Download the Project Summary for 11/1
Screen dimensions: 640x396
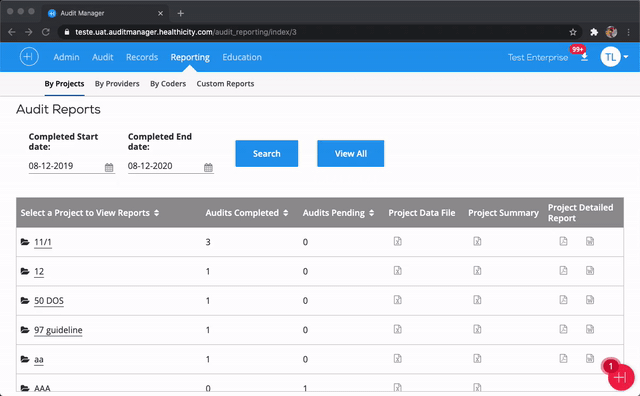click(477, 241)
